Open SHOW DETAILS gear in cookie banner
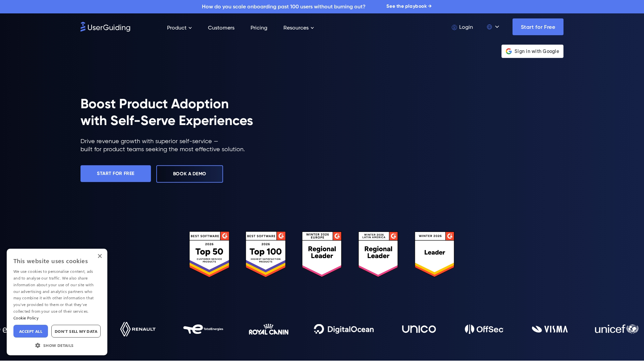 tap(38, 345)
